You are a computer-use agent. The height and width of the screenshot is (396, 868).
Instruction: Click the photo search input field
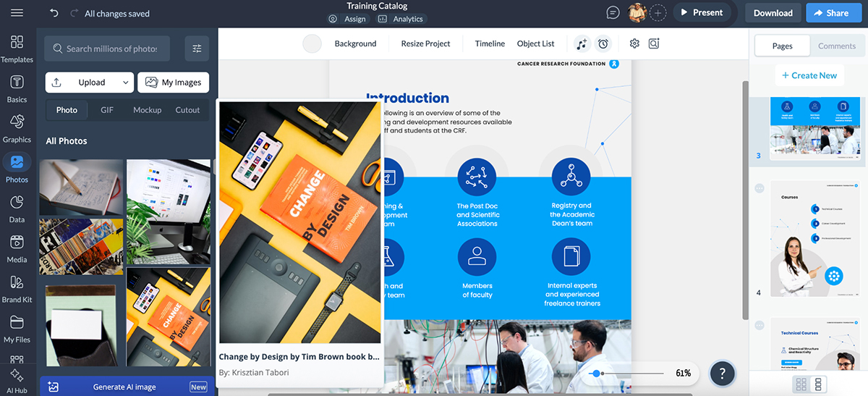[x=106, y=49]
